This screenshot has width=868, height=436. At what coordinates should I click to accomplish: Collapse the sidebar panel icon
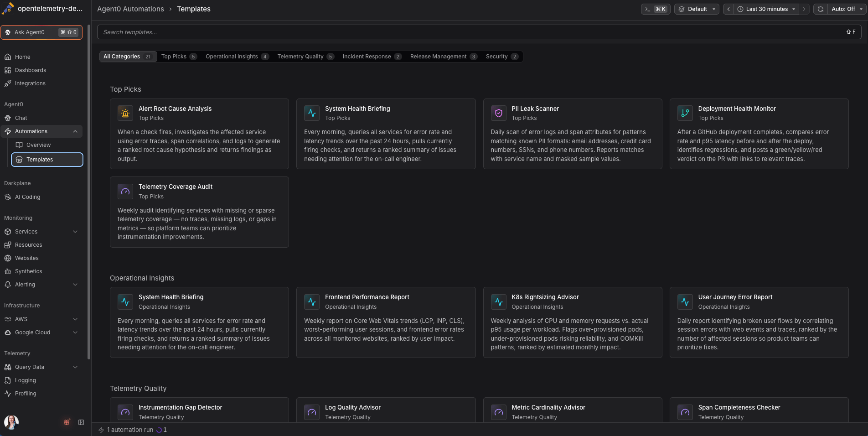coord(81,422)
